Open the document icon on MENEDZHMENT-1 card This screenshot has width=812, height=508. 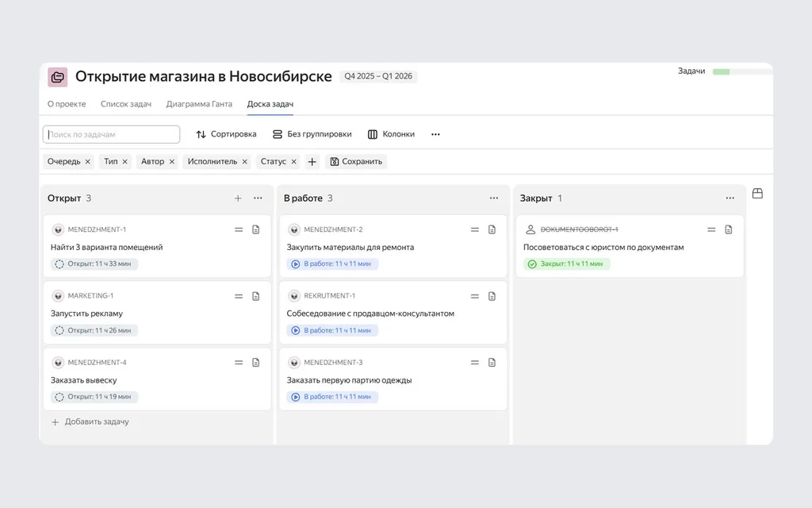coord(256,229)
